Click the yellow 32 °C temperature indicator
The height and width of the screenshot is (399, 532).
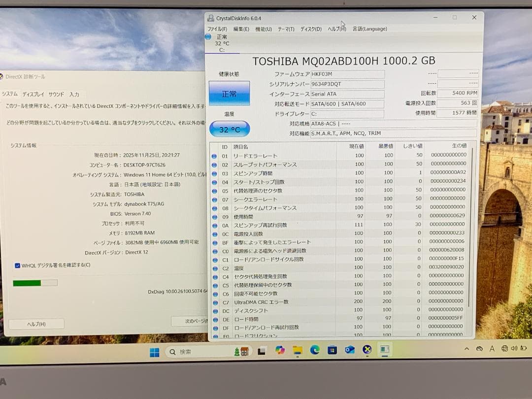230,128
